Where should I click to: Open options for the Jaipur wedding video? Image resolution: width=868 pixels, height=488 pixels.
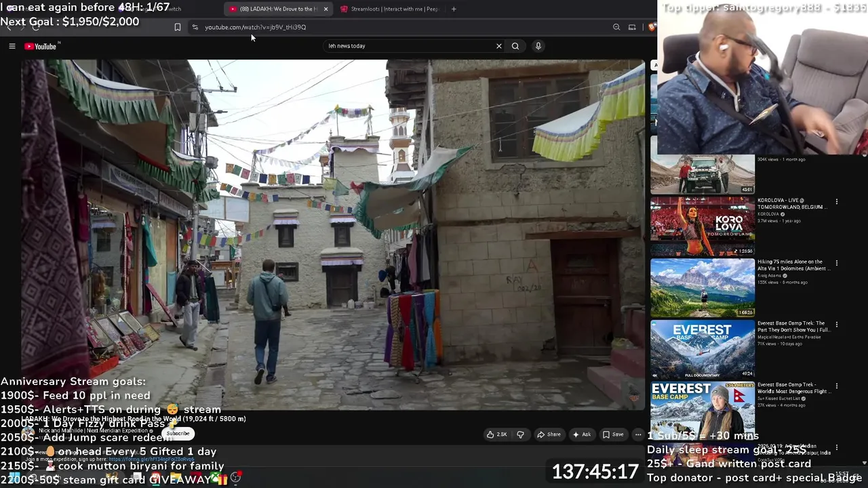click(837, 448)
